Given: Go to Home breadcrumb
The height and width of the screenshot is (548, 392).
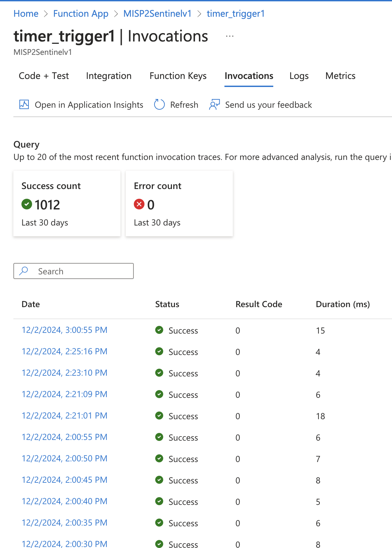Looking at the screenshot, I should [x=26, y=14].
